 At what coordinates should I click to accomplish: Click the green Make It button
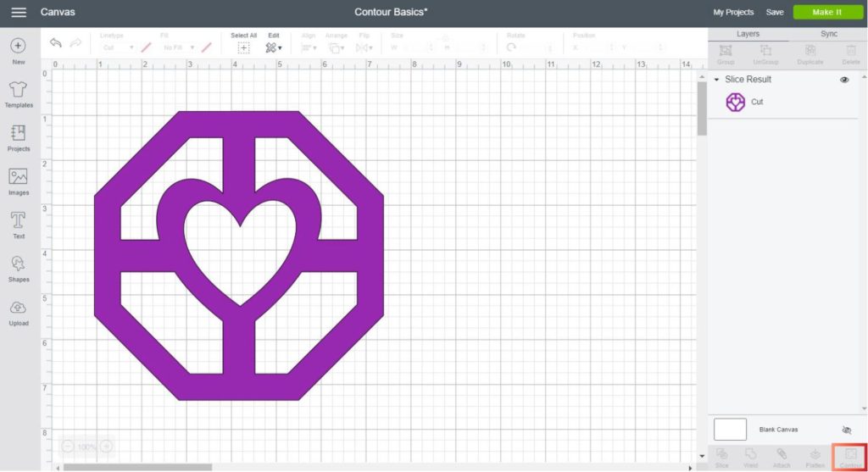tap(827, 12)
